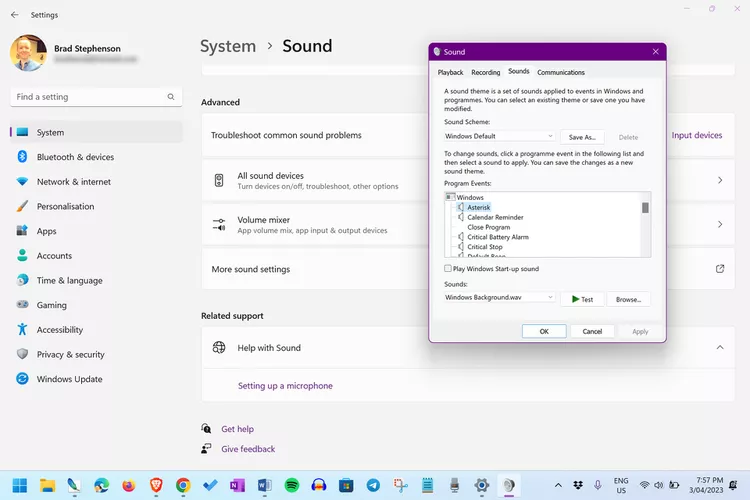Open the Sound Scheme dropdown
750x500 pixels.
tap(499, 136)
